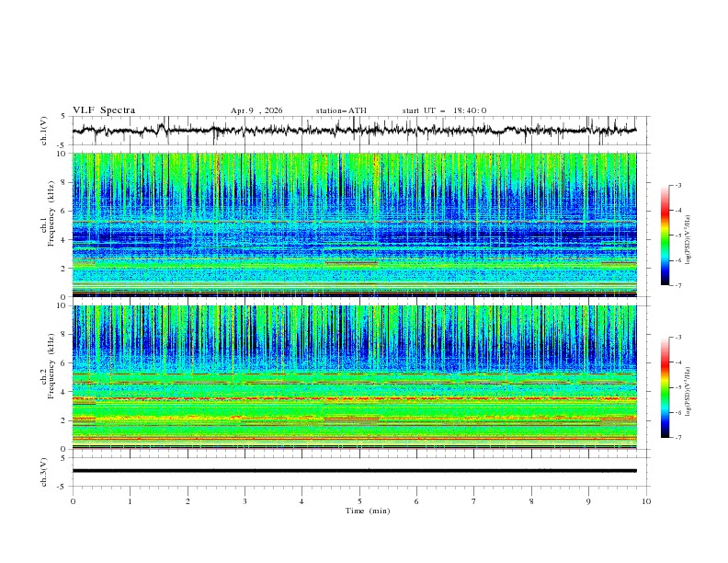This screenshot has height=563, width=728.
Task: Click time axis tick label "6"
Action: tap(416, 501)
